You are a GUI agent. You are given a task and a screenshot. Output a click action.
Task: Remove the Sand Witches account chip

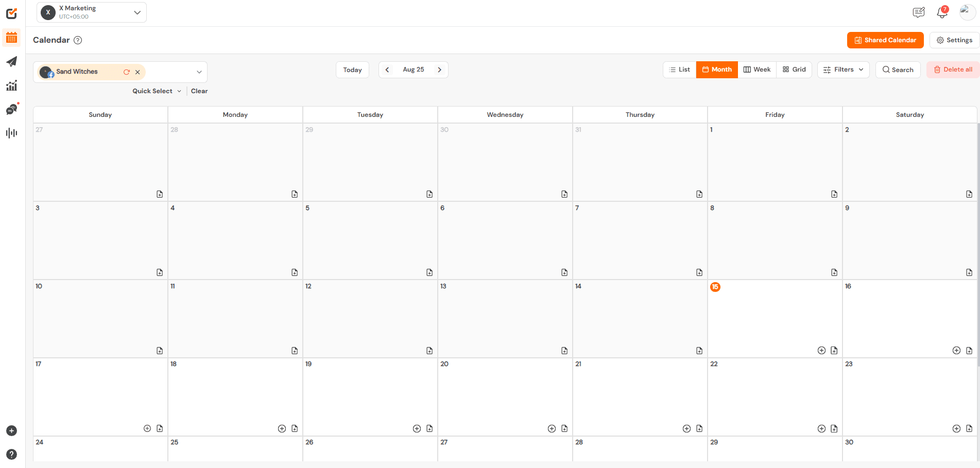(137, 72)
